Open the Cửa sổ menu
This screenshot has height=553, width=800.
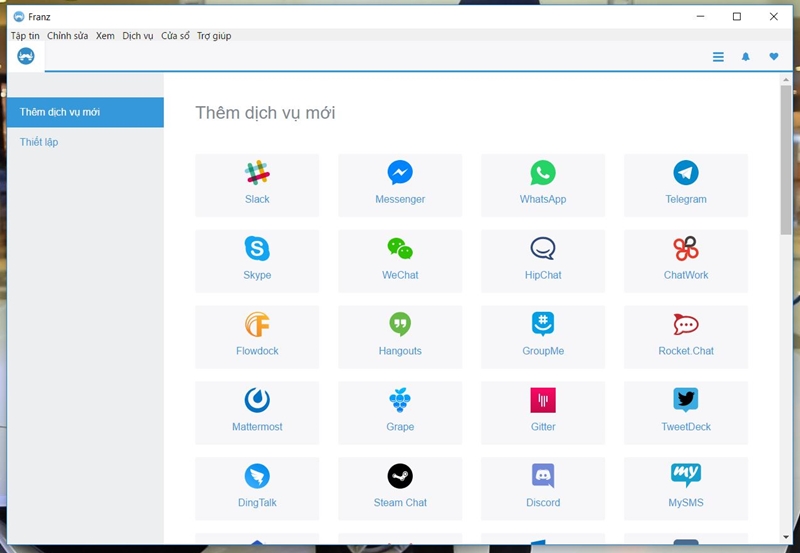pos(175,36)
